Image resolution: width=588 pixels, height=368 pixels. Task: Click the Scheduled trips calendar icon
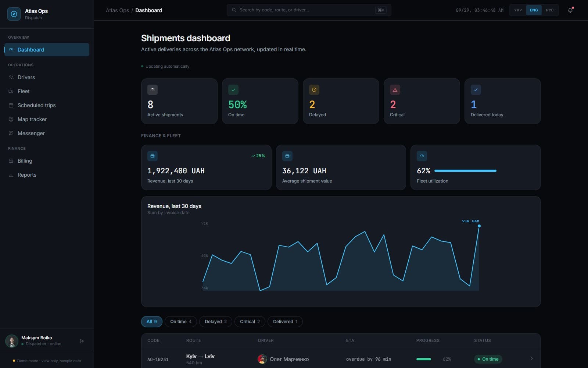tap(11, 105)
